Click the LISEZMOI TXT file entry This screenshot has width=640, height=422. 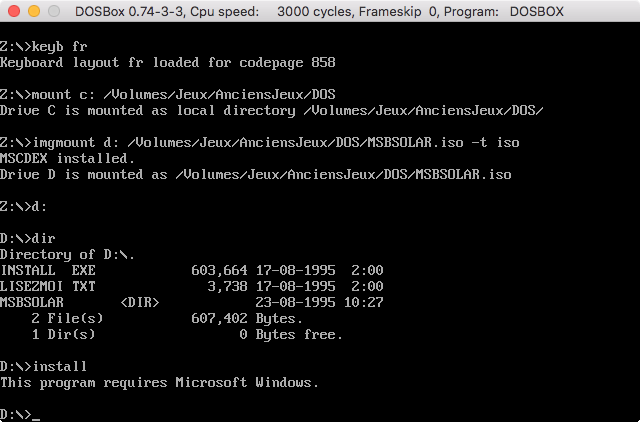click(192, 286)
